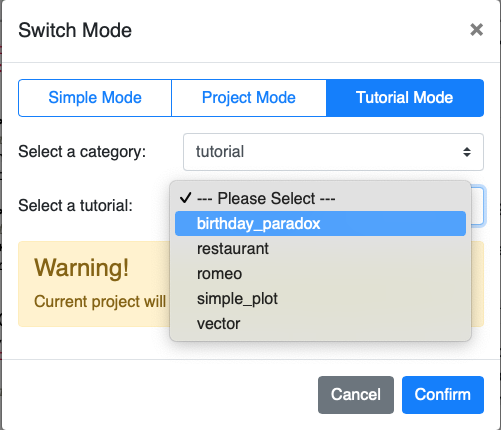The height and width of the screenshot is (430, 501).
Task: Select the Tutorial Mode tab
Action: tap(405, 98)
